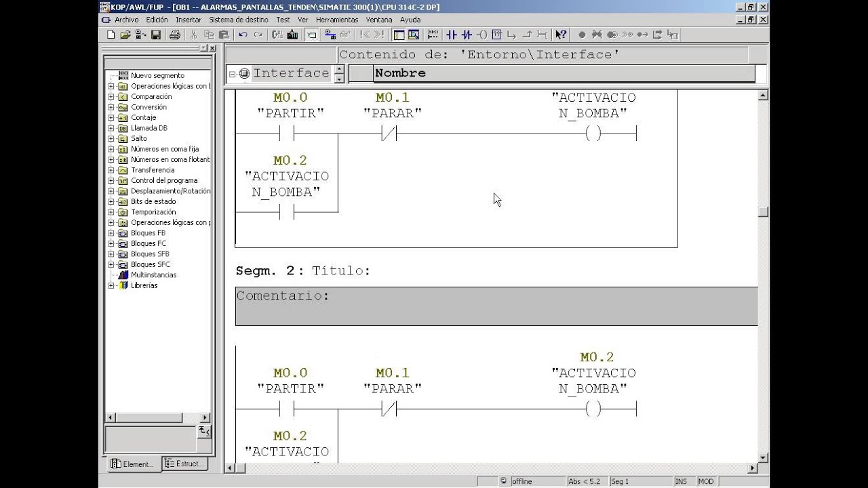
Task: Expand the Conversión folder
Action: (111, 107)
